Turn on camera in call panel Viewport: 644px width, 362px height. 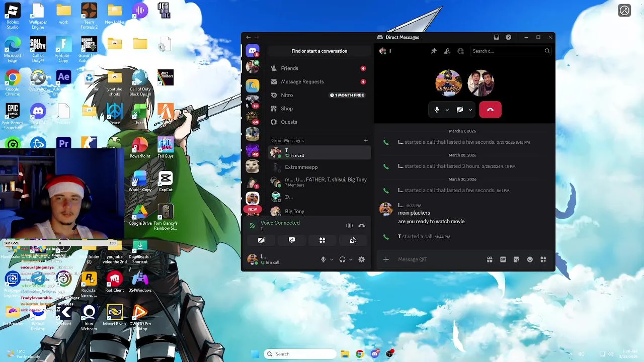tap(459, 110)
